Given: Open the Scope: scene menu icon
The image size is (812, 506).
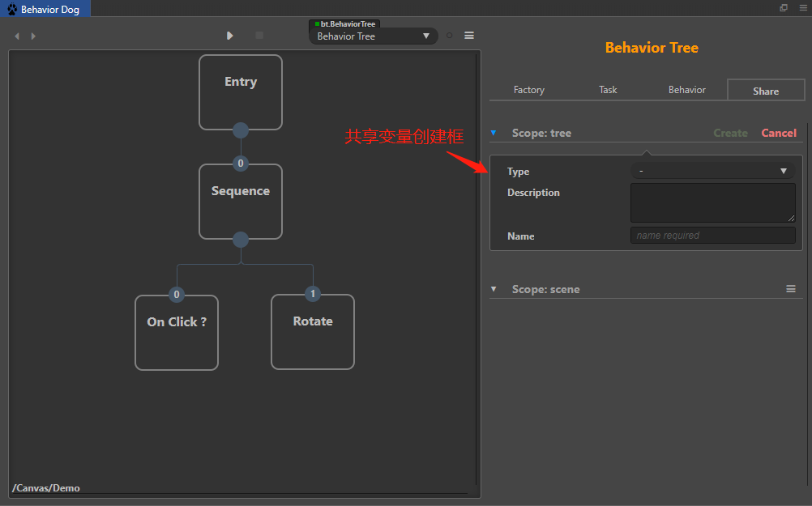Looking at the screenshot, I should (x=791, y=289).
